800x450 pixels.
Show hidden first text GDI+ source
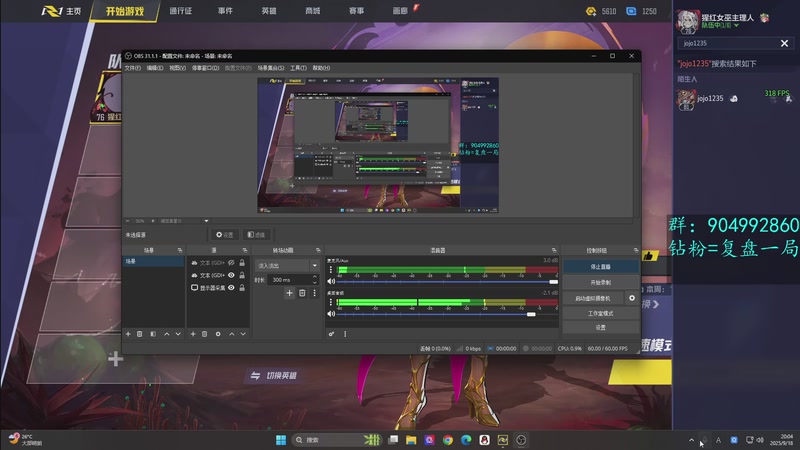(x=231, y=263)
